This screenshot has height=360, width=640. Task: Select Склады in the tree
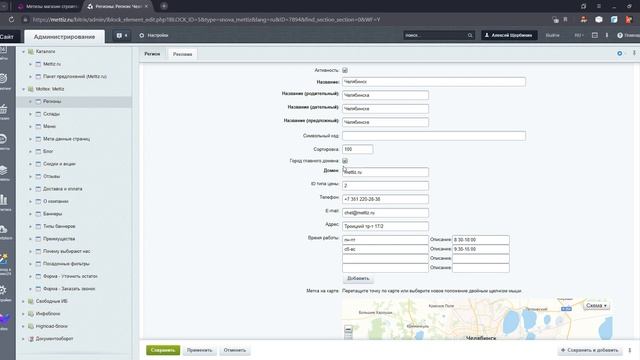[x=51, y=114]
